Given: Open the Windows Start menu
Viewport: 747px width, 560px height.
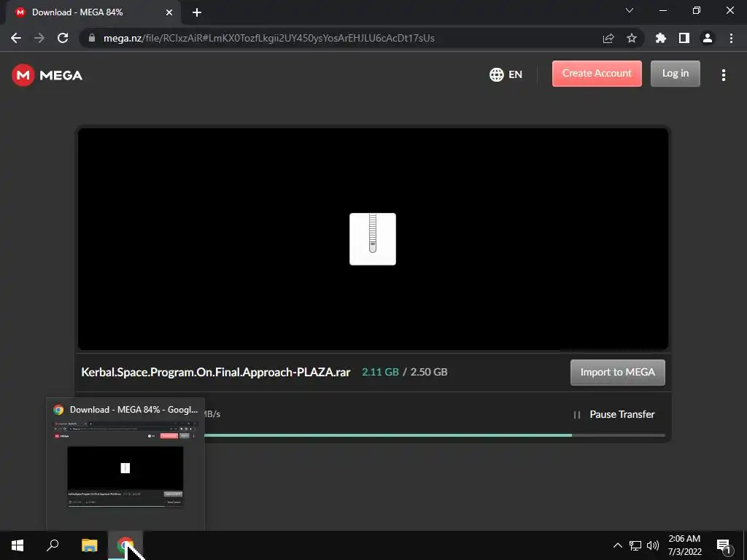Looking at the screenshot, I should click(x=18, y=545).
